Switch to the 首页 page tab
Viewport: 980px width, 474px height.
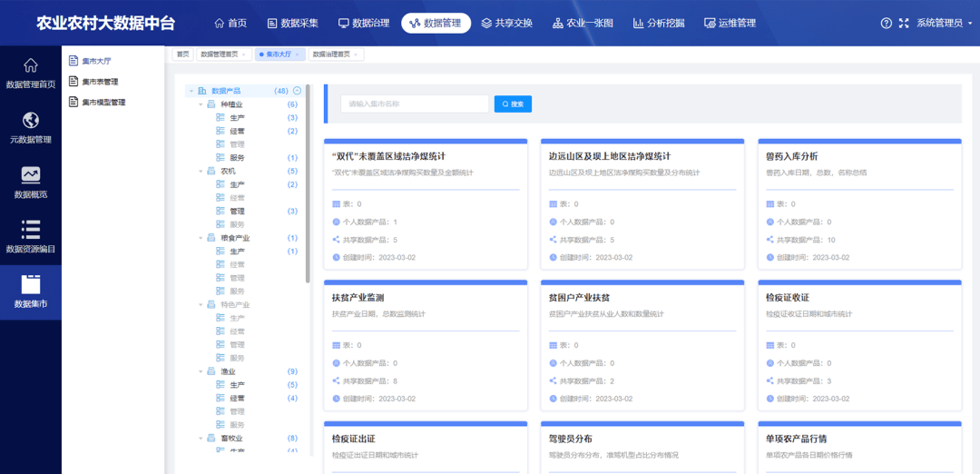[182, 54]
